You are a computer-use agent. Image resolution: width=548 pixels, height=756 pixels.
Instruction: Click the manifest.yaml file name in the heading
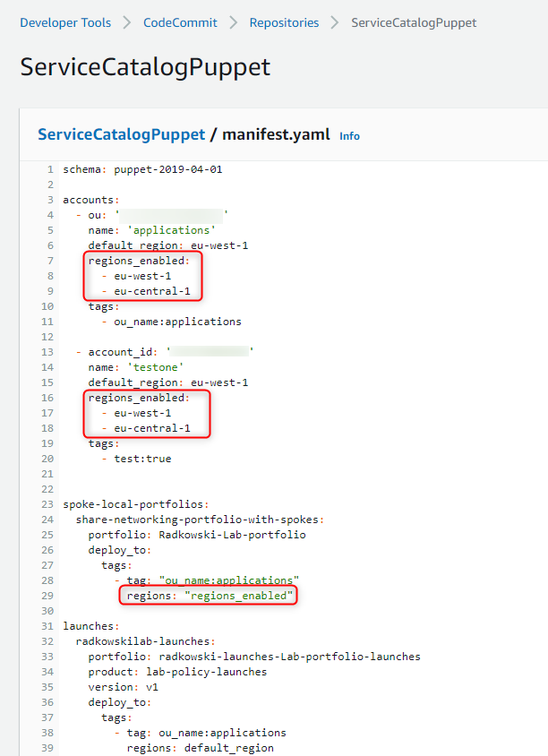pos(276,134)
